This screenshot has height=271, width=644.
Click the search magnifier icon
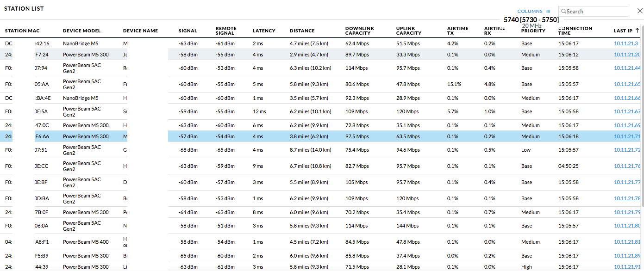(563, 12)
